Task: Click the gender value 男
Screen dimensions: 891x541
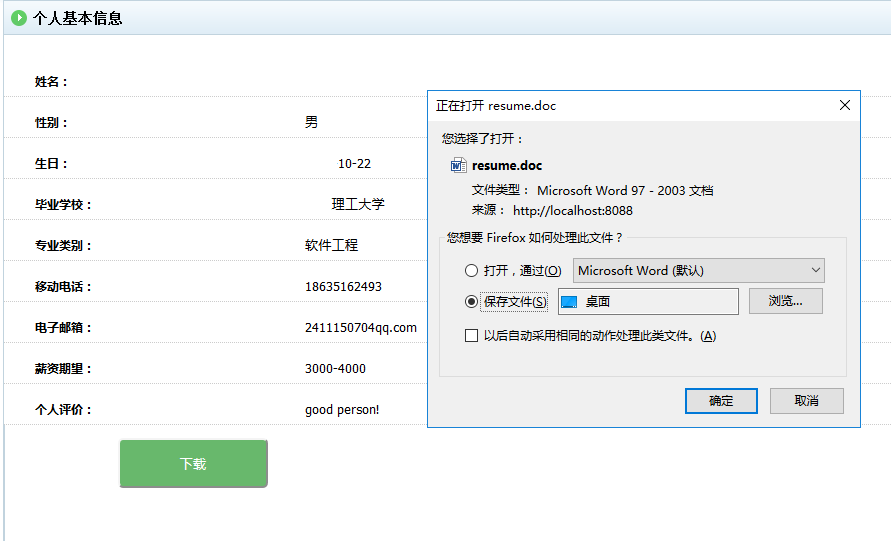Action: (x=311, y=122)
